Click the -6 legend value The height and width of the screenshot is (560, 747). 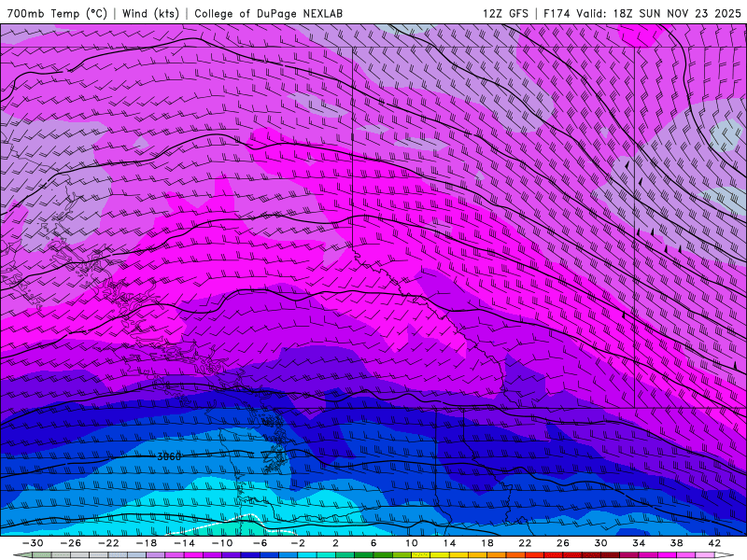click(261, 543)
